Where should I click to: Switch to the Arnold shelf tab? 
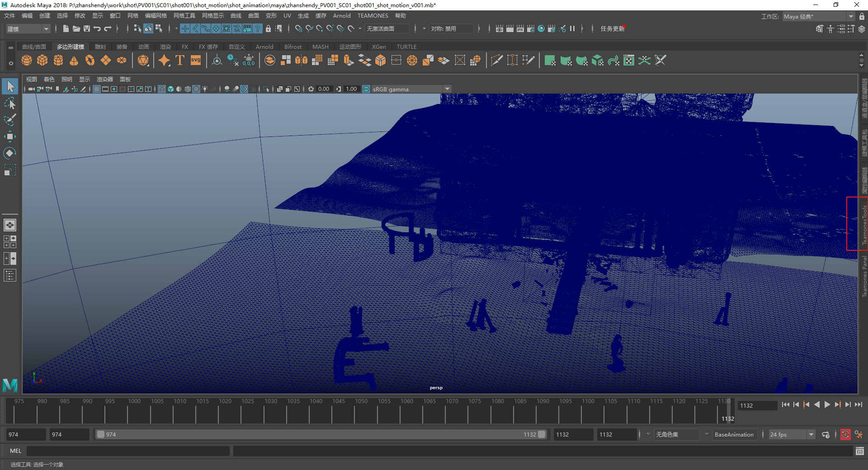pos(264,47)
